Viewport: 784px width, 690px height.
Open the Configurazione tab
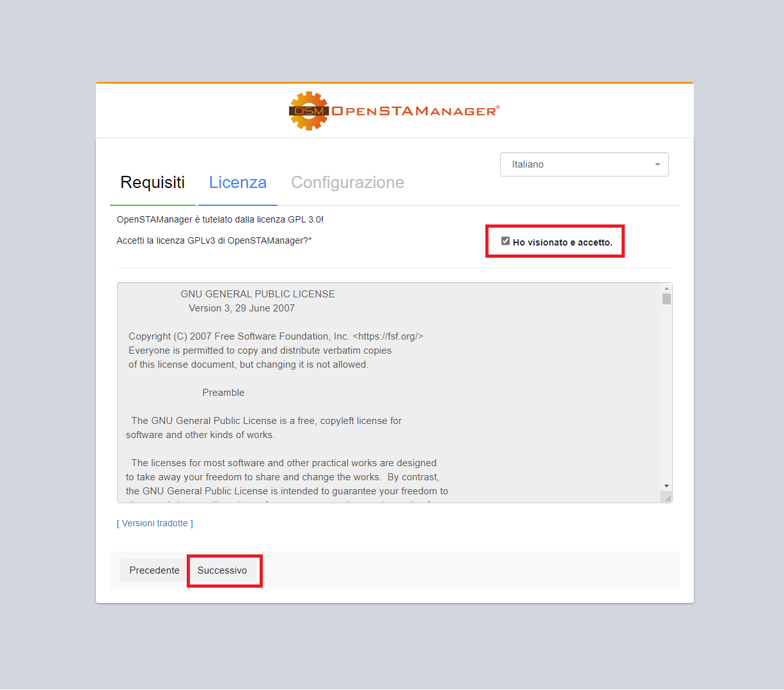tap(347, 183)
